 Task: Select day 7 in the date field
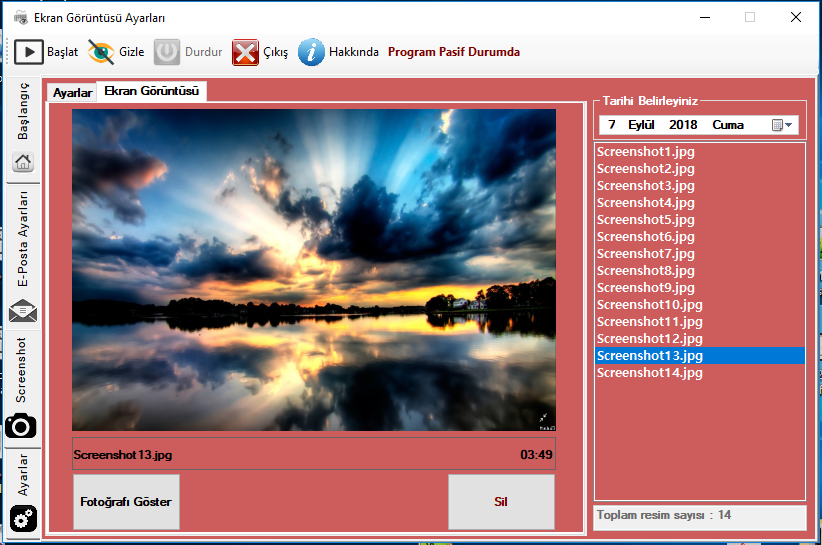pos(611,125)
